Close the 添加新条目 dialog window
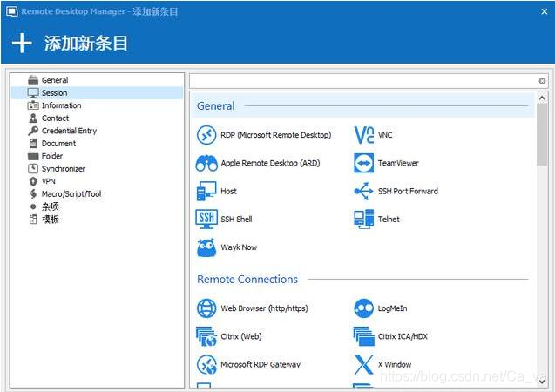The image size is (555, 392). pos(545,11)
